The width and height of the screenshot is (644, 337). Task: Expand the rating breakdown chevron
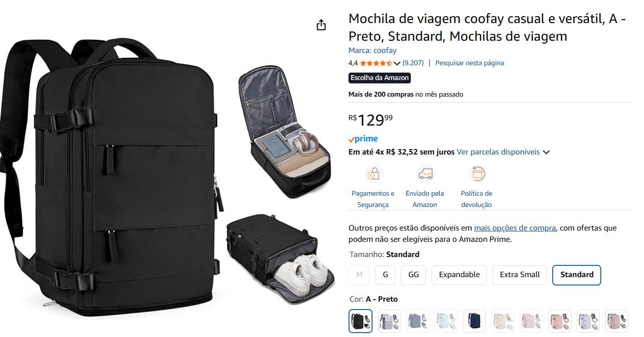(397, 63)
